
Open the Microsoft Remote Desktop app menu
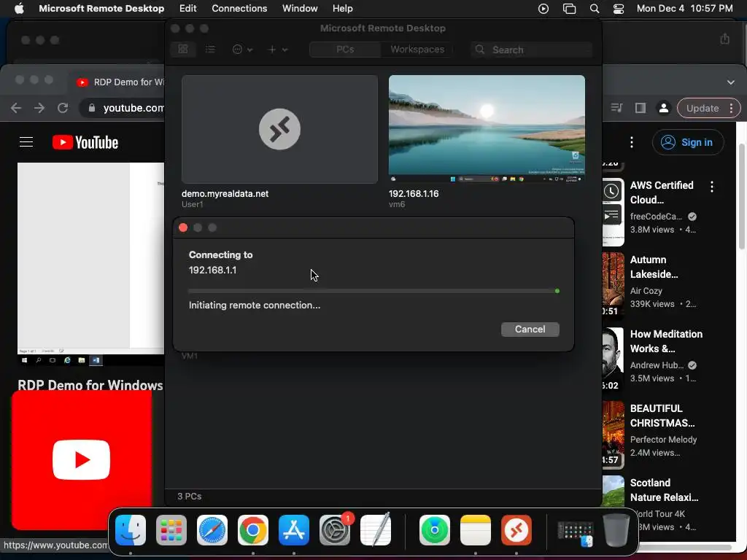[x=101, y=9]
